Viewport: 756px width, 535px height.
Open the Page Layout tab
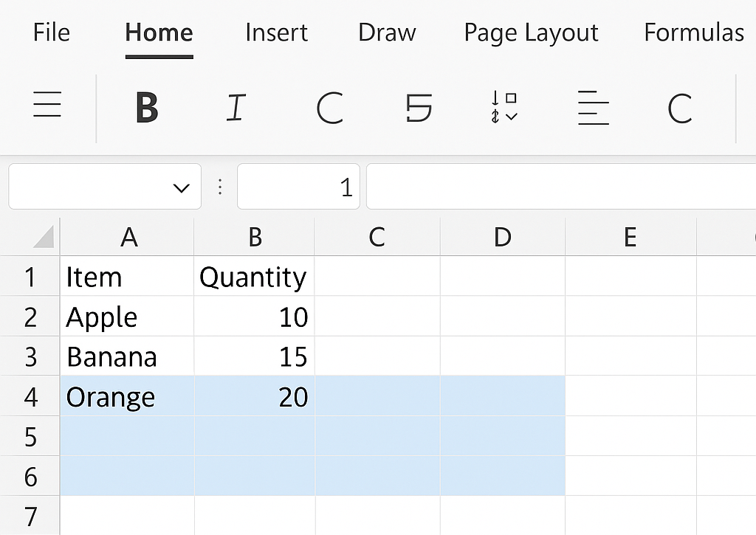[x=531, y=32]
